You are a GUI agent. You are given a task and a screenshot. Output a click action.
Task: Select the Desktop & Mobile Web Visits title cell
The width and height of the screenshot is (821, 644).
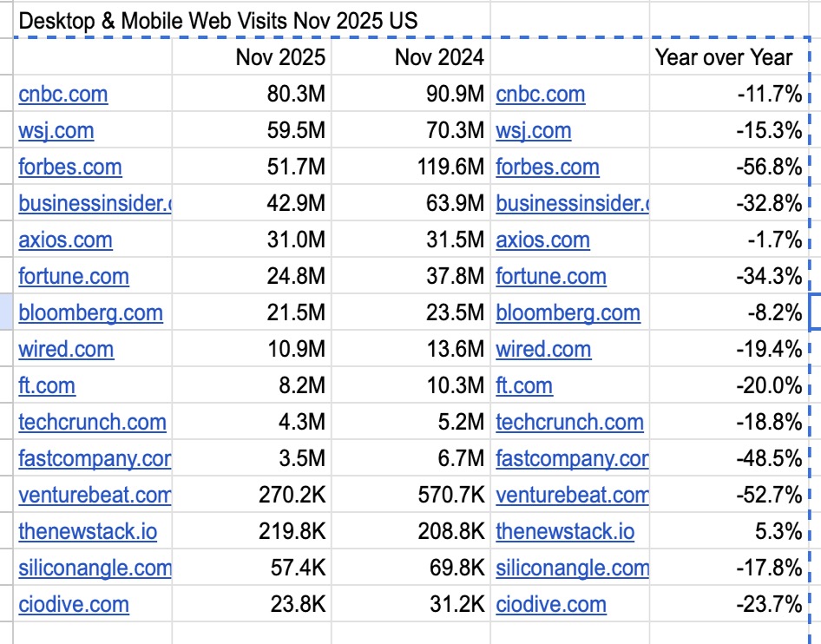point(218,21)
